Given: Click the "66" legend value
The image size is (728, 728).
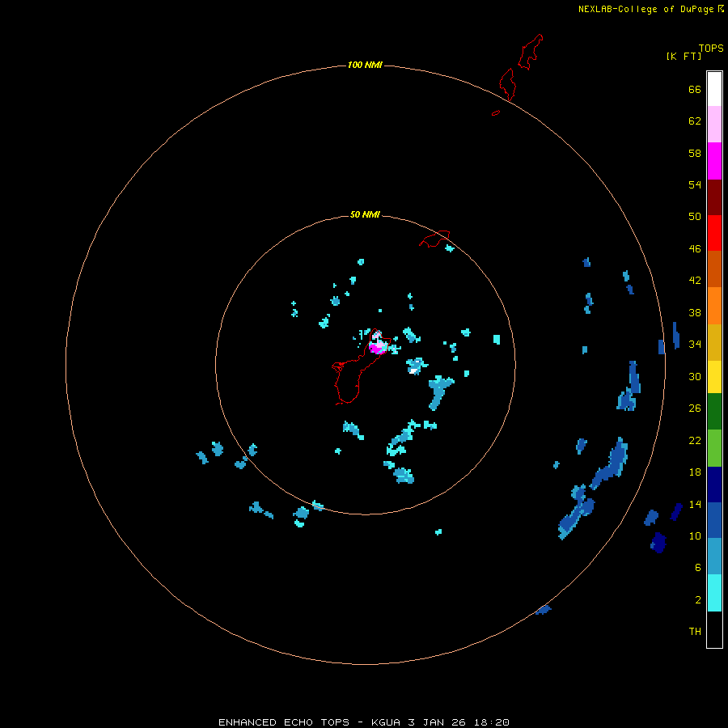Looking at the screenshot, I should tap(695, 90).
